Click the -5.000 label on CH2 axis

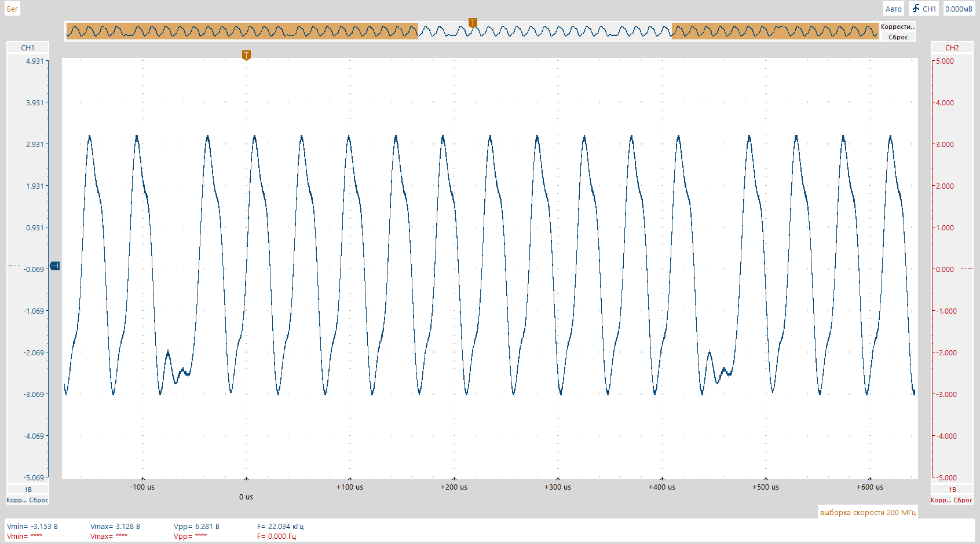click(x=946, y=477)
